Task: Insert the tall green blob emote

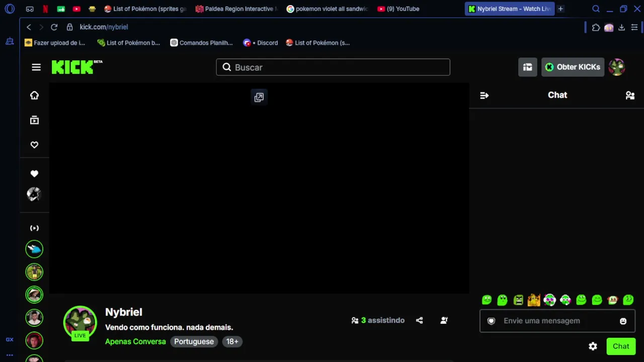Action: coord(502,300)
